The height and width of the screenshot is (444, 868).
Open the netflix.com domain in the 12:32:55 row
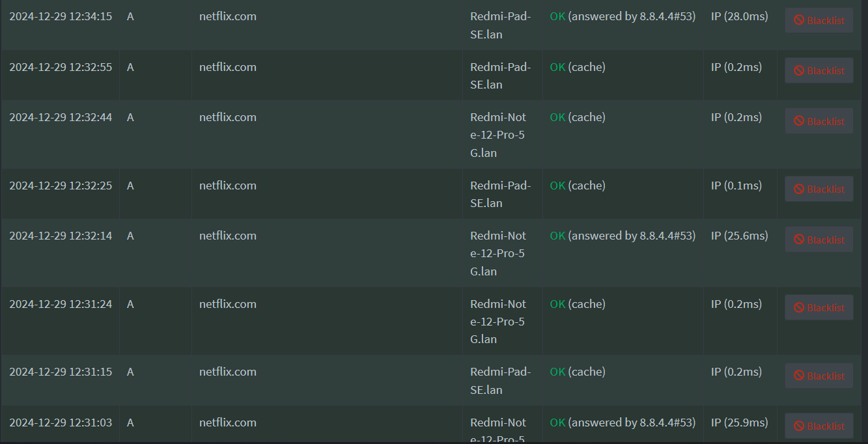[228, 67]
